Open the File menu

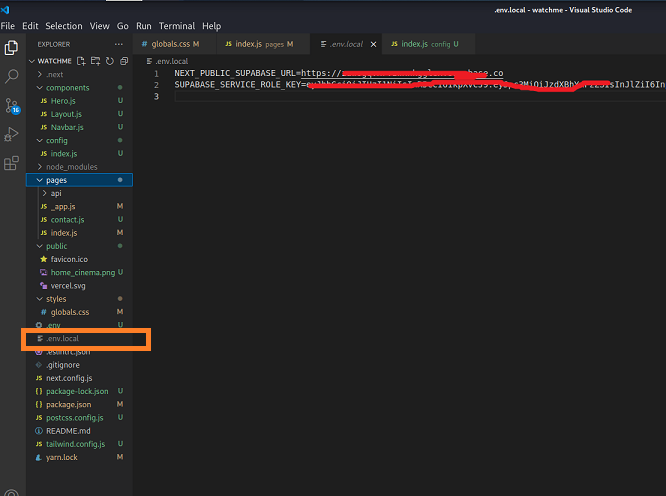point(8,26)
